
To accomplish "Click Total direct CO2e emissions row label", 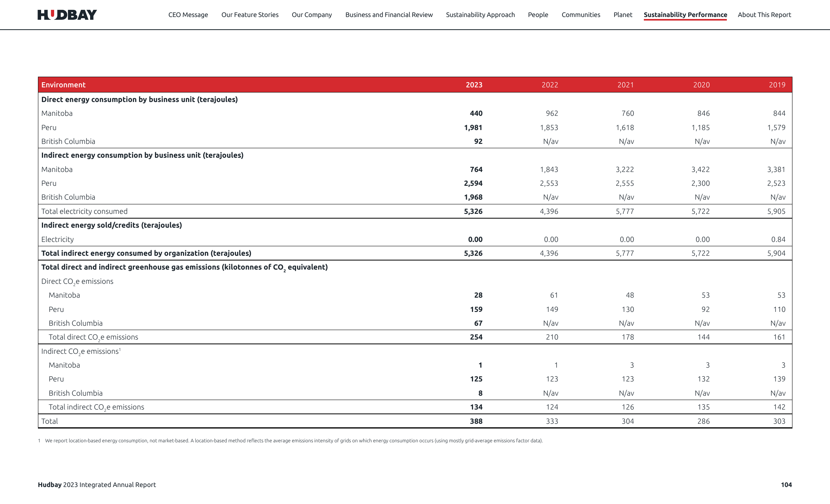I will 93,338.
